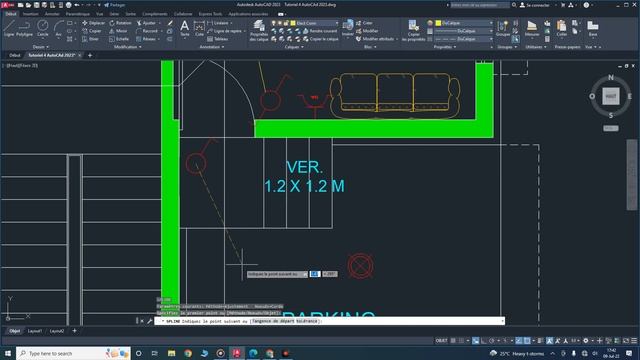Image resolution: width=640 pixels, height=360 pixels.
Task: Add a new layout with plus button
Action: coord(74,331)
